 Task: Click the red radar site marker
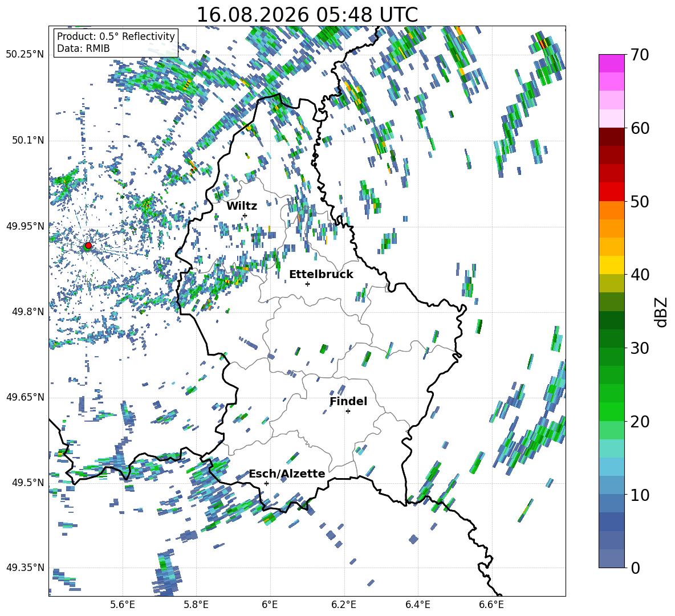(x=88, y=245)
